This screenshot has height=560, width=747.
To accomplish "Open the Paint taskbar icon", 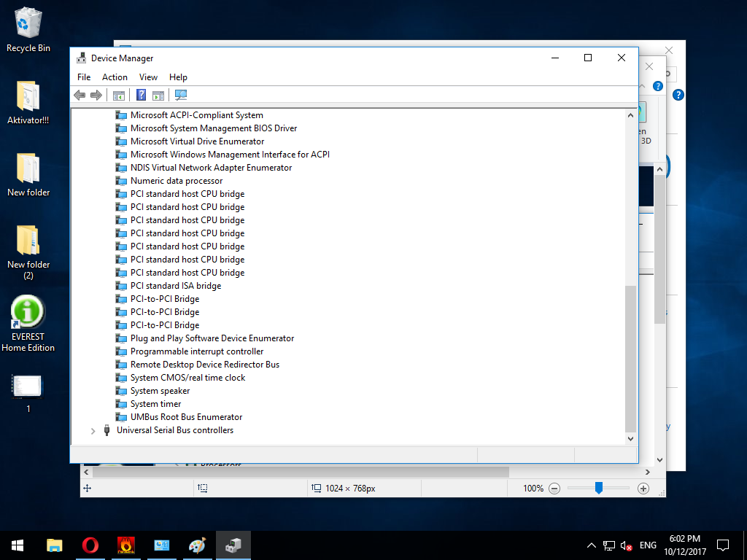I will [197, 545].
